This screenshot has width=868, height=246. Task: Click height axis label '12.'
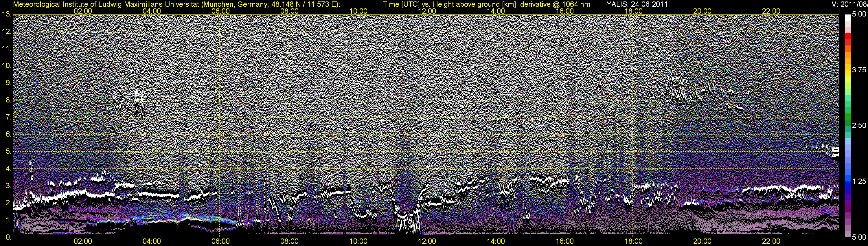[x=6, y=31]
